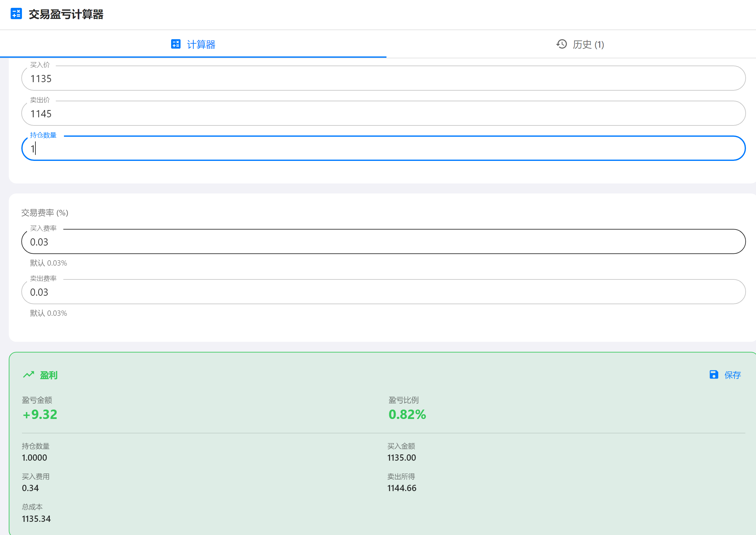Click into the 卖出价 field

[x=383, y=114]
